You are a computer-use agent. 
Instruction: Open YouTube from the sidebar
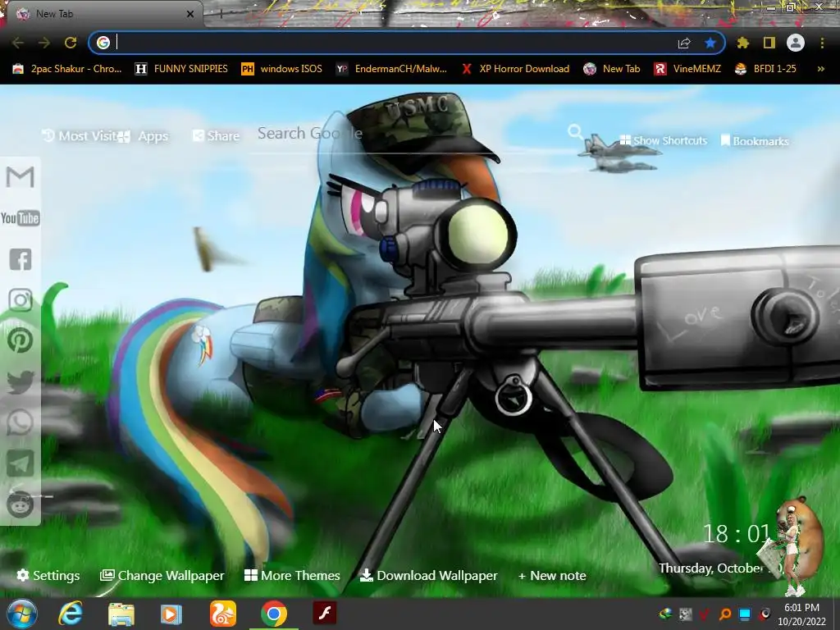(21, 218)
